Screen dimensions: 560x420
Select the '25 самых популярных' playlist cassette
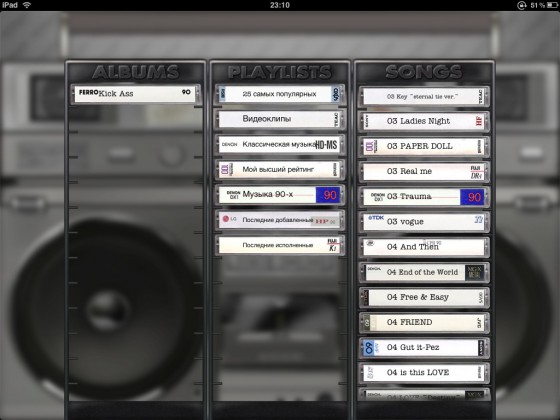[280, 95]
